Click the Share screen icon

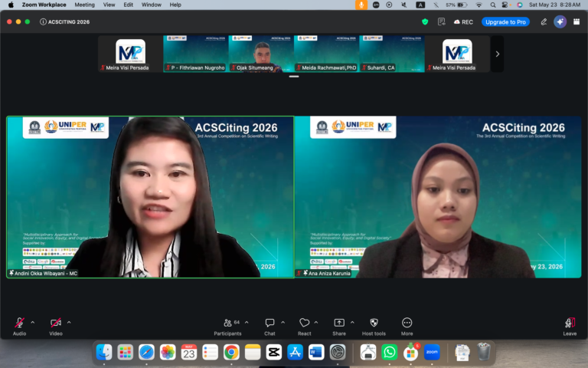pos(339,323)
